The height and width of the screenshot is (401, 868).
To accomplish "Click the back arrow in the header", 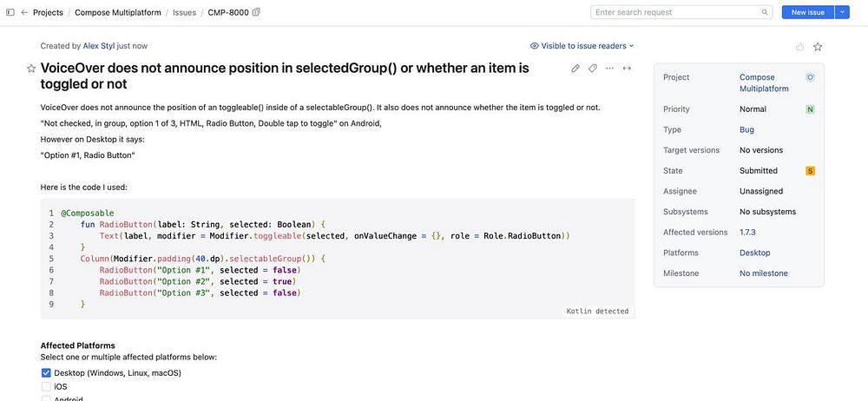I will [x=24, y=13].
